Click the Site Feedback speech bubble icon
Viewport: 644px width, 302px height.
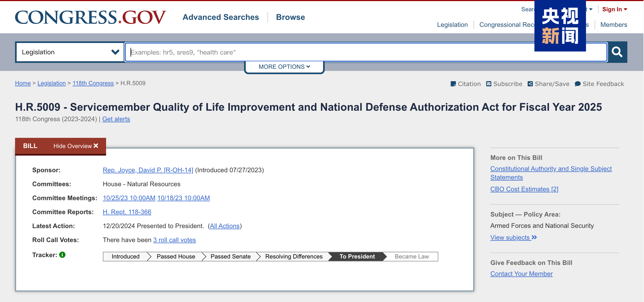click(577, 84)
